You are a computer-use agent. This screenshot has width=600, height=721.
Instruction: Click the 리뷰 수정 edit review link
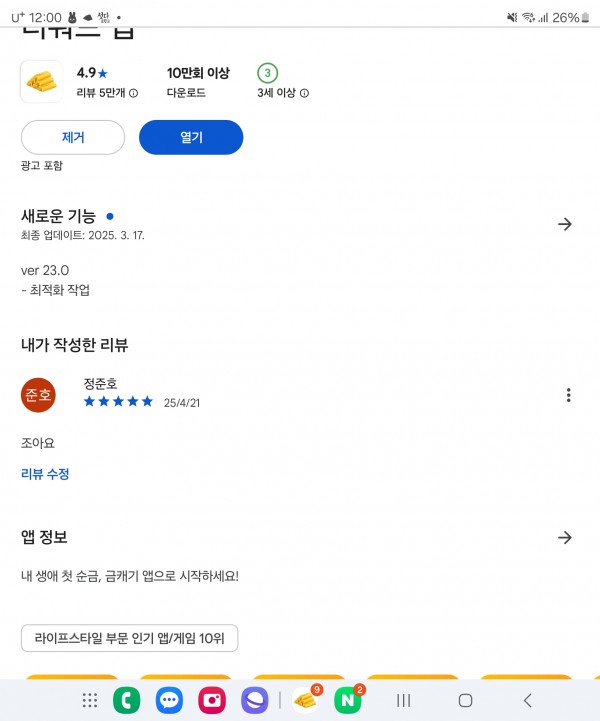45,474
